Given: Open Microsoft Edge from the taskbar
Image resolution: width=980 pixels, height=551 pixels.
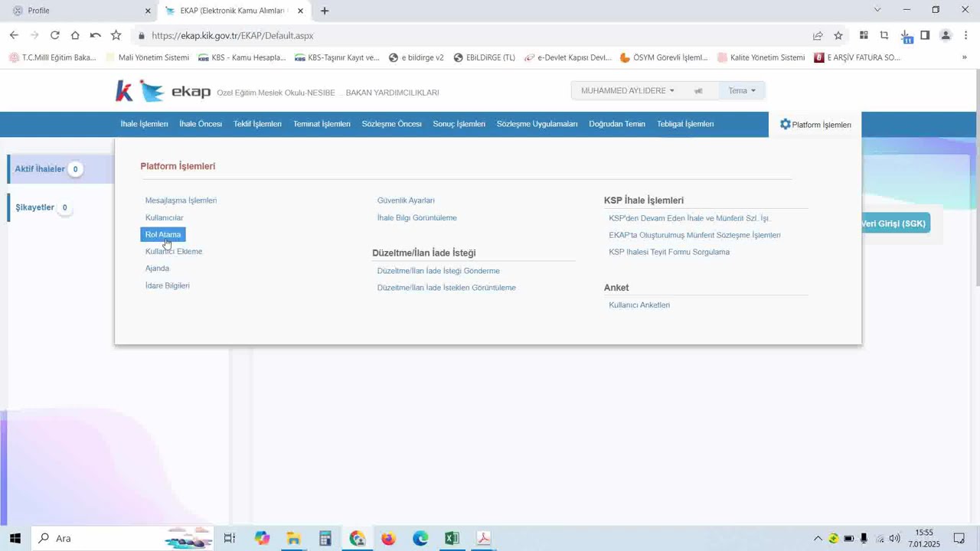Looking at the screenshot, I should [420, 538].
